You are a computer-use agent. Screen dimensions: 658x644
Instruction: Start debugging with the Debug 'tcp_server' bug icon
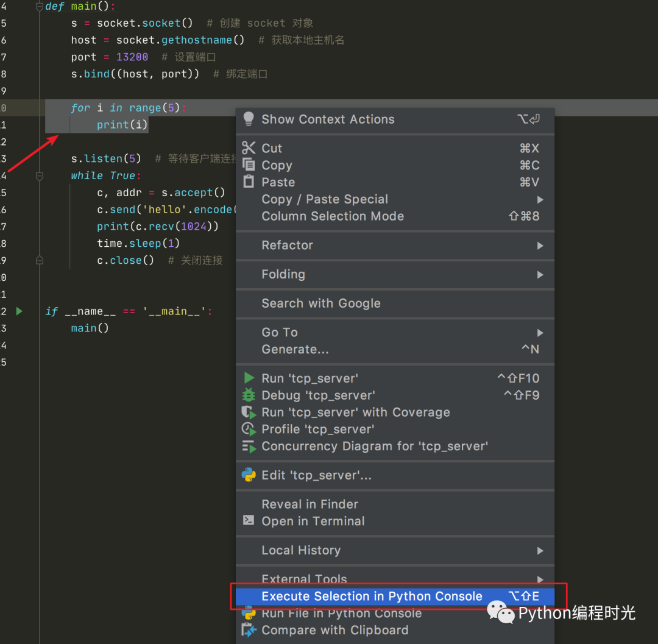click(250, 395)
